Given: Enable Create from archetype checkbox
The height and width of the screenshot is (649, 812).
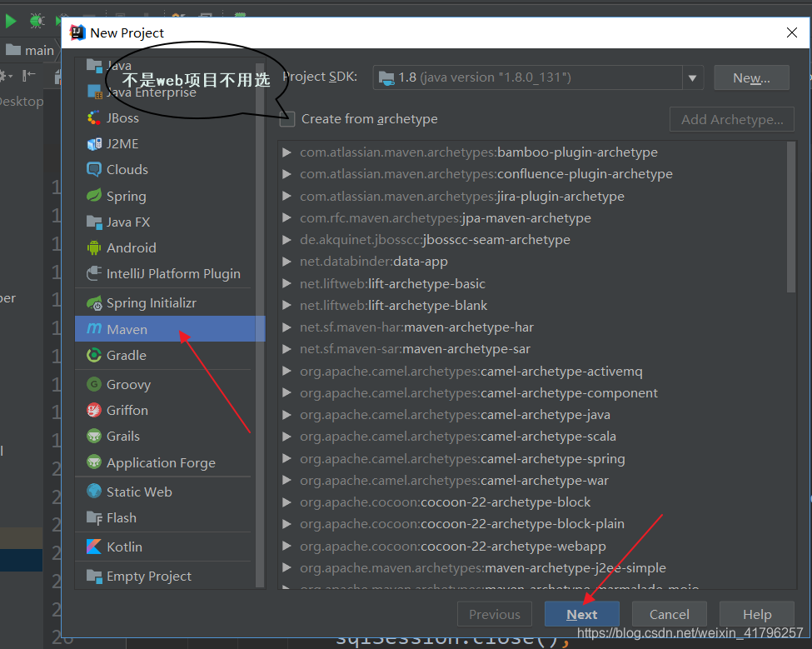Looking at the screenshot, I should click(287, 119).
